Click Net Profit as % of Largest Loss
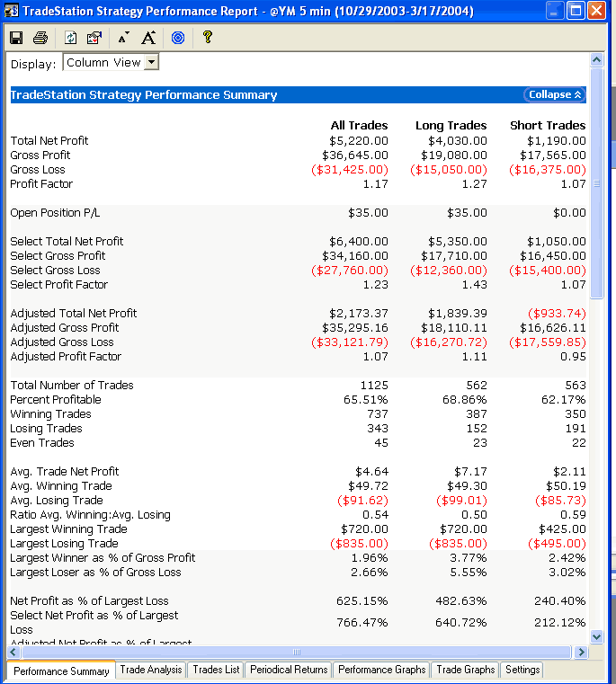This screenshot has width=616, height=684. 90,601
